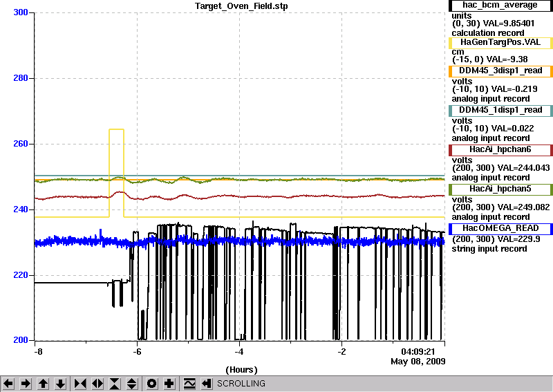Screen dimensions: 553x392
Task: Select the hac_bcm_average legend entry
Action: 500,6
